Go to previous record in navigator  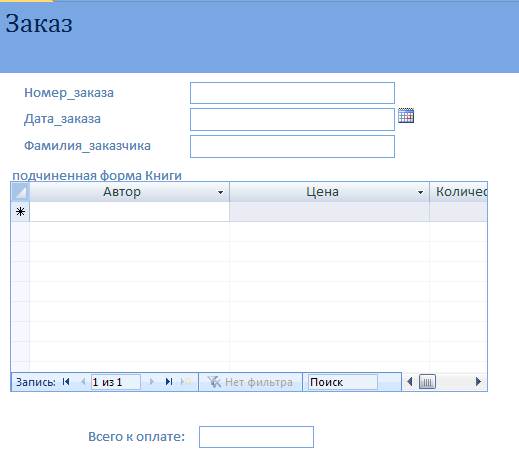tap(83, 382)
